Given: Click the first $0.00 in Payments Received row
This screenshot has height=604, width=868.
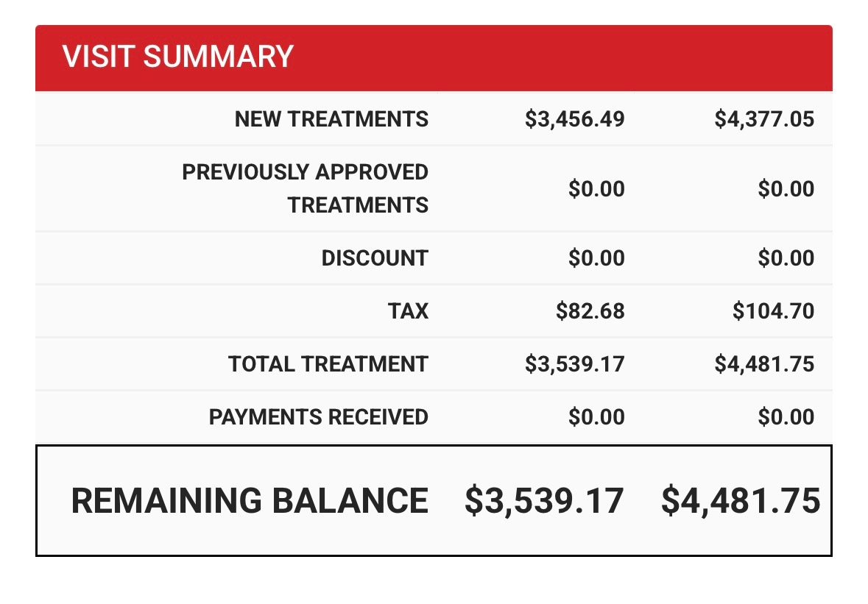Looking at the screenshot, I should coord(596,417).
